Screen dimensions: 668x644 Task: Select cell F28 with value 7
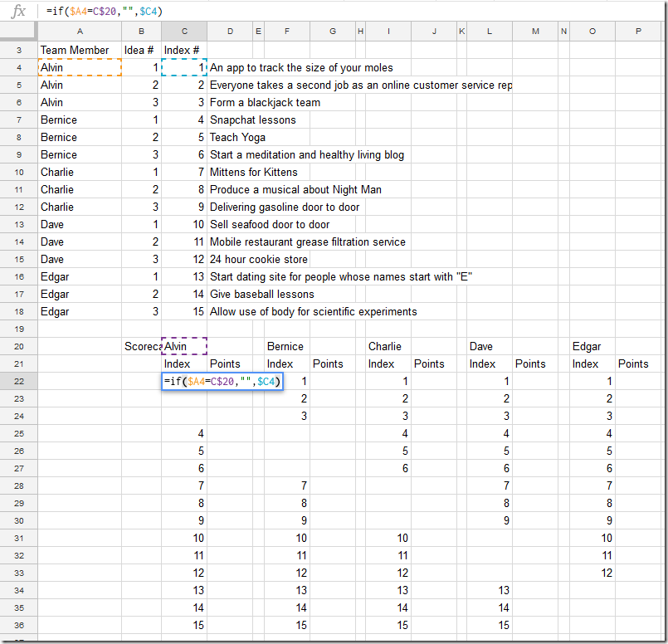point(287,486)
